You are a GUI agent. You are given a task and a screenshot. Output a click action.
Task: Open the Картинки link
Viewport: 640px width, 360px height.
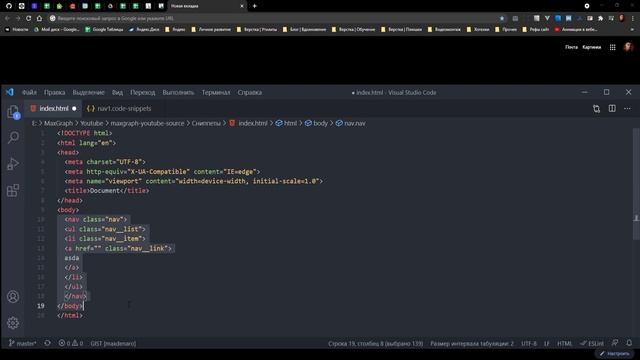click(592, 47)
